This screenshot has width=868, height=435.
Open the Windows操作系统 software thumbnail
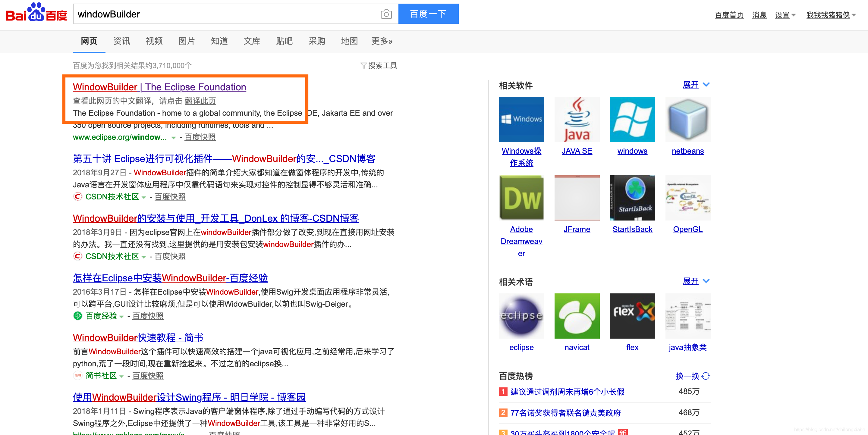click(521, 120)
